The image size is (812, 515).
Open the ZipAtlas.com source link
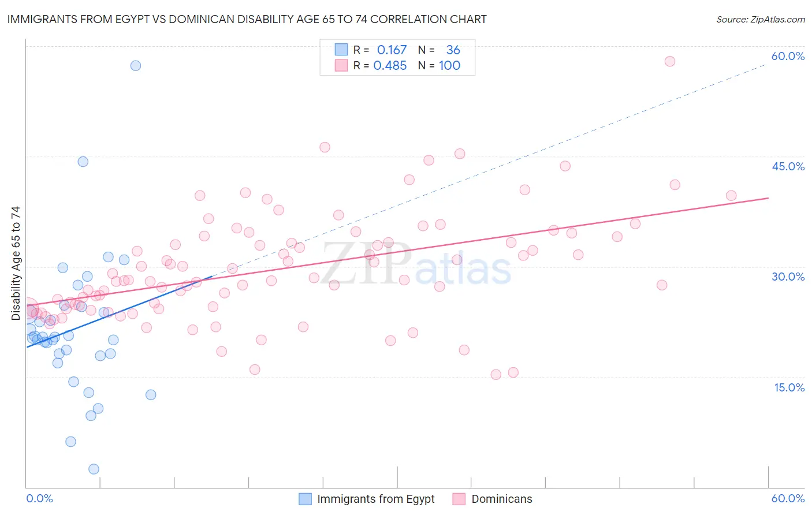tap(761, 19)
